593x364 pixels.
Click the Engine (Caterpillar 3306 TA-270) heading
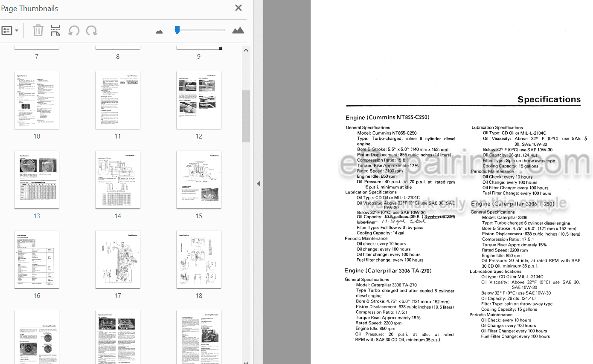click(x=388, y=270)
